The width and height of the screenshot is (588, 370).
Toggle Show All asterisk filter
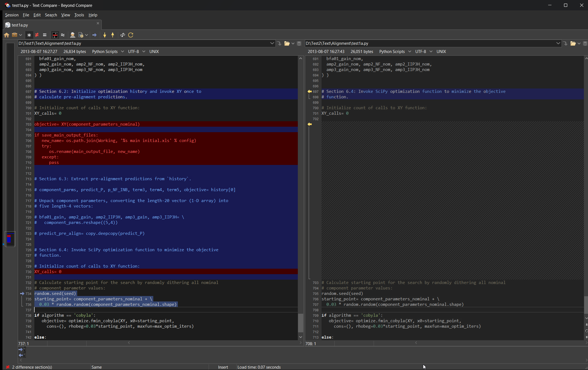pyautogui.click(x=29, y=35)
